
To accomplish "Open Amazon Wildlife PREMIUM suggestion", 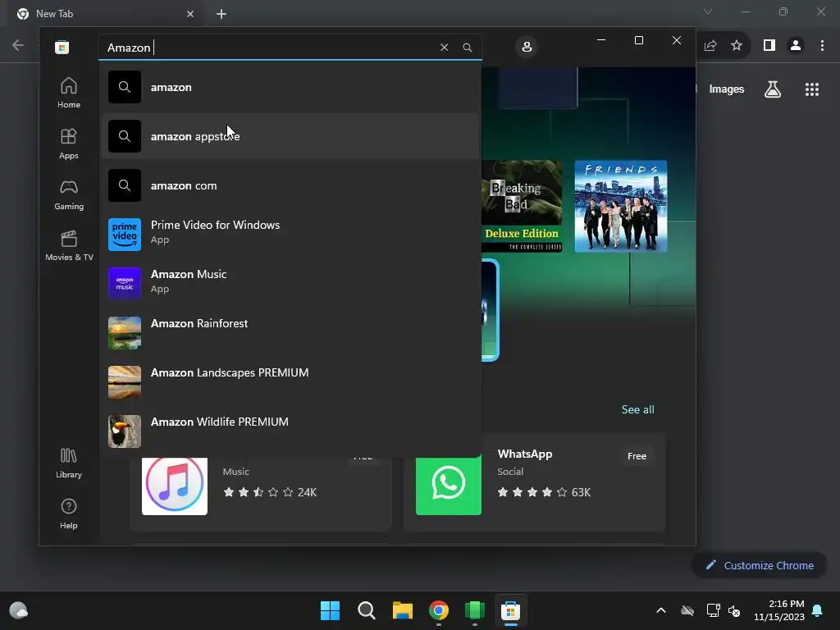I will (290, 431).
